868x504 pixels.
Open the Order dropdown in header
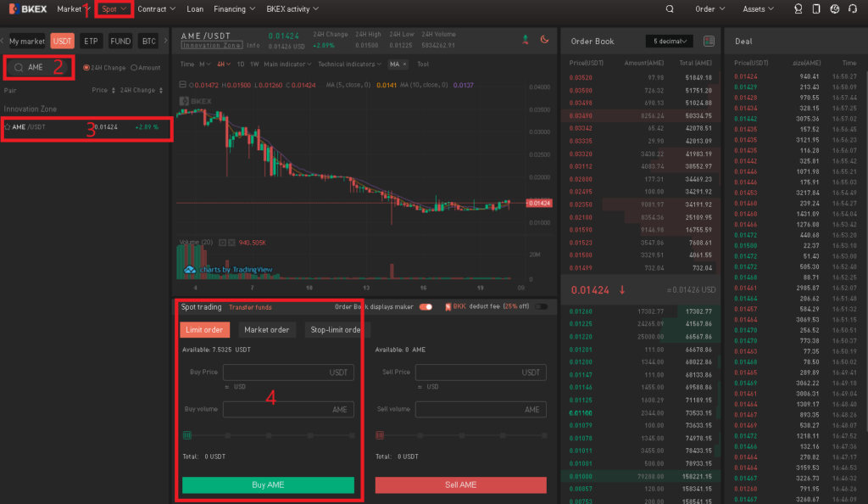pos(710,8)
